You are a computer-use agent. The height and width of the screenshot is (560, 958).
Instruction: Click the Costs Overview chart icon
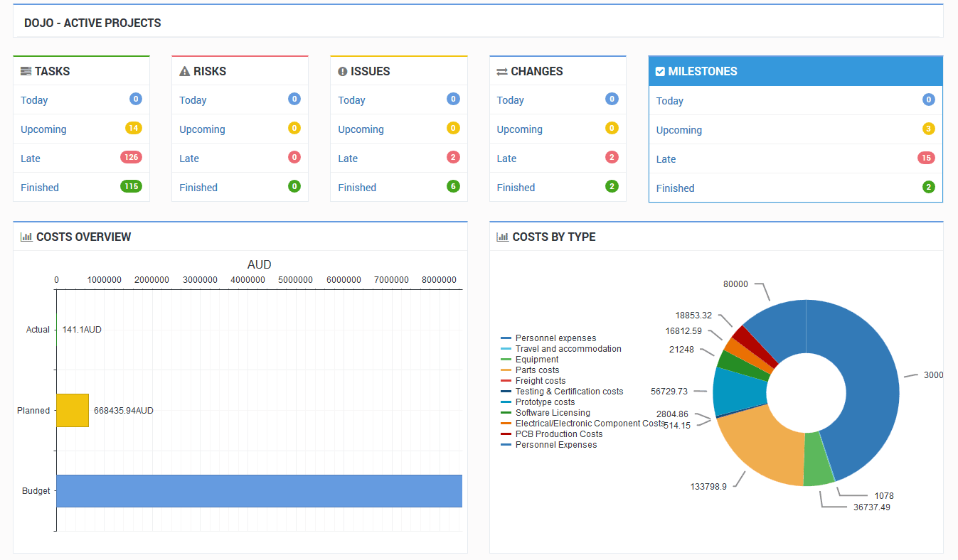tap(26, 237)
